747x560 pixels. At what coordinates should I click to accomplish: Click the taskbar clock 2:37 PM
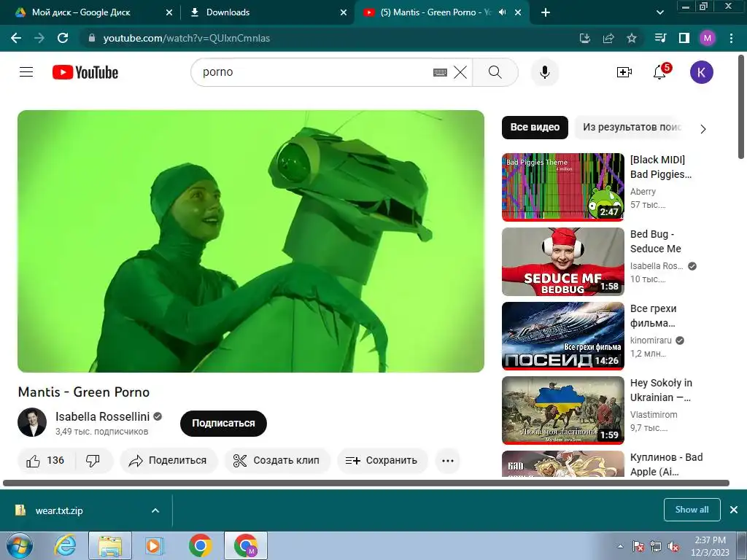[x=710, y=546]
